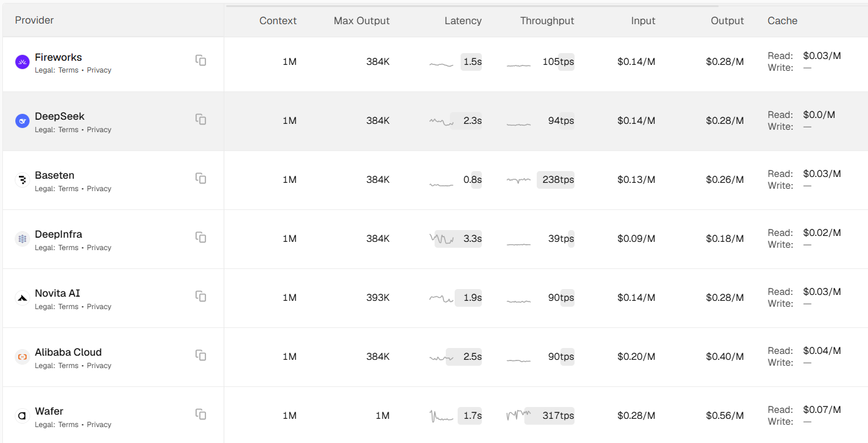Image resolution: width=868 pixels, height=443 pixels.
Task: Open the Novita AI Terms link
Action: [x=68, y=307]
